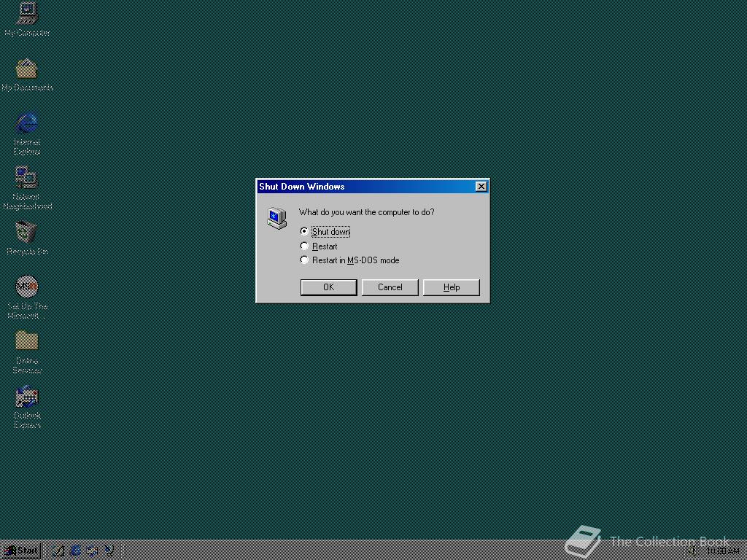This screenshot has height=560, width=747.
Task: Choose the Restart radio option
Action: coord(319,246)
